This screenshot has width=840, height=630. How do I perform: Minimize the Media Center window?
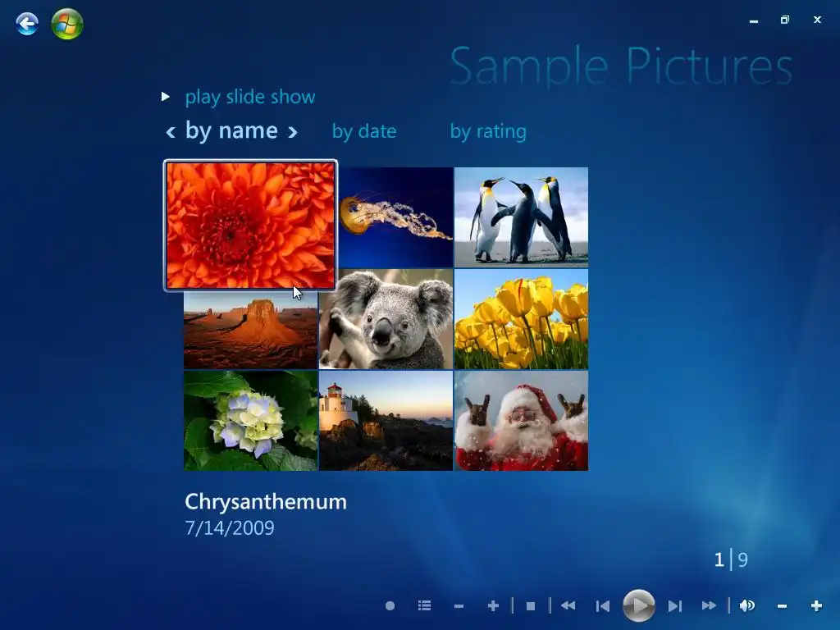point(754,21)
